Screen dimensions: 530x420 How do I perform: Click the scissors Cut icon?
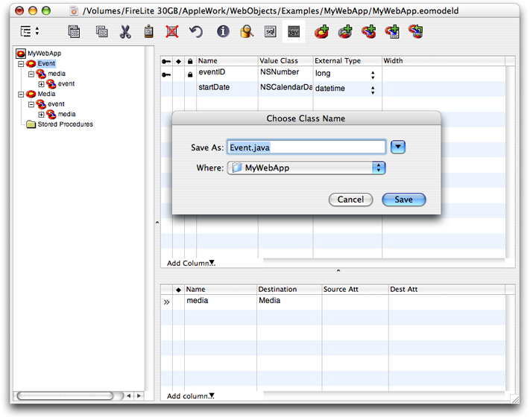[x=125, y=32]
